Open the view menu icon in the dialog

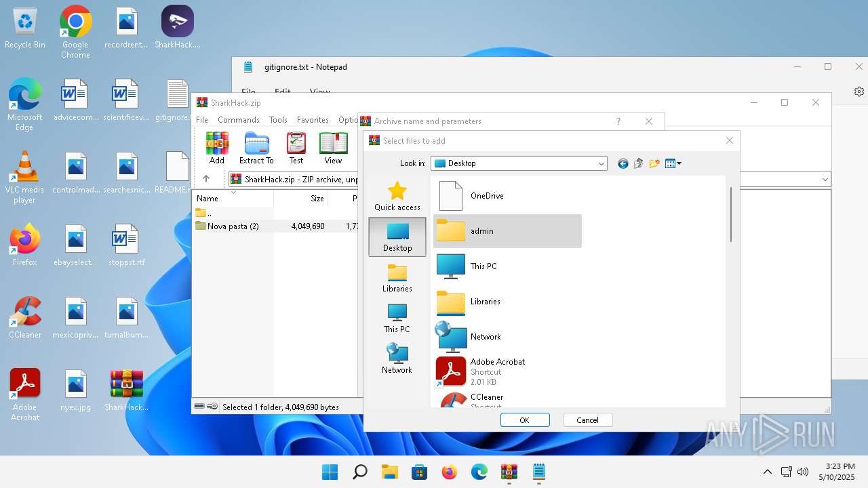(x=673, y=163)
